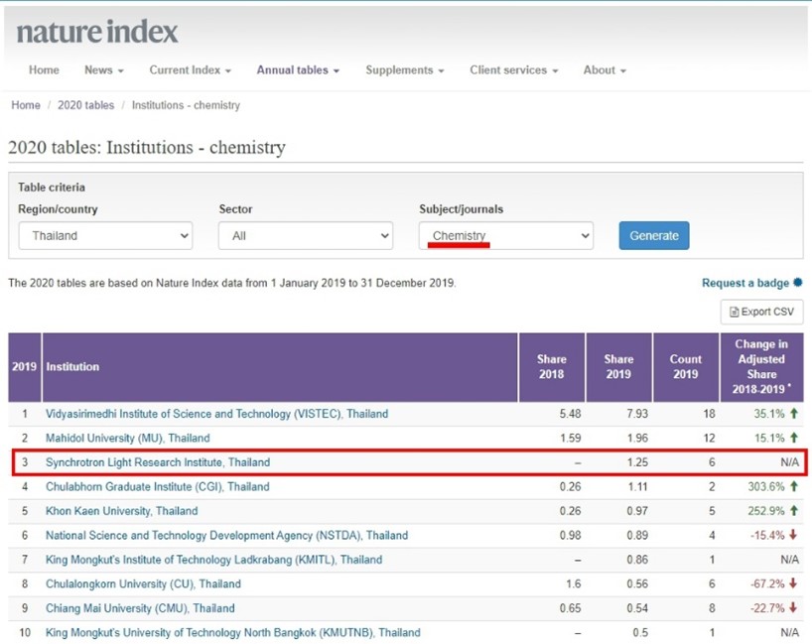Click the Request a badge link
This screenshot has height=644, width=812.
pyautogui.click(x=745, y=283)
